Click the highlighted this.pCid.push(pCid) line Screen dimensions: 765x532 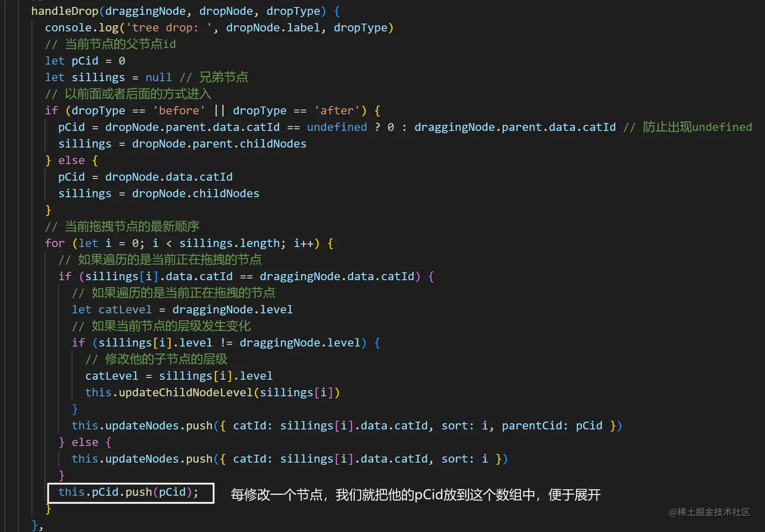127,492
